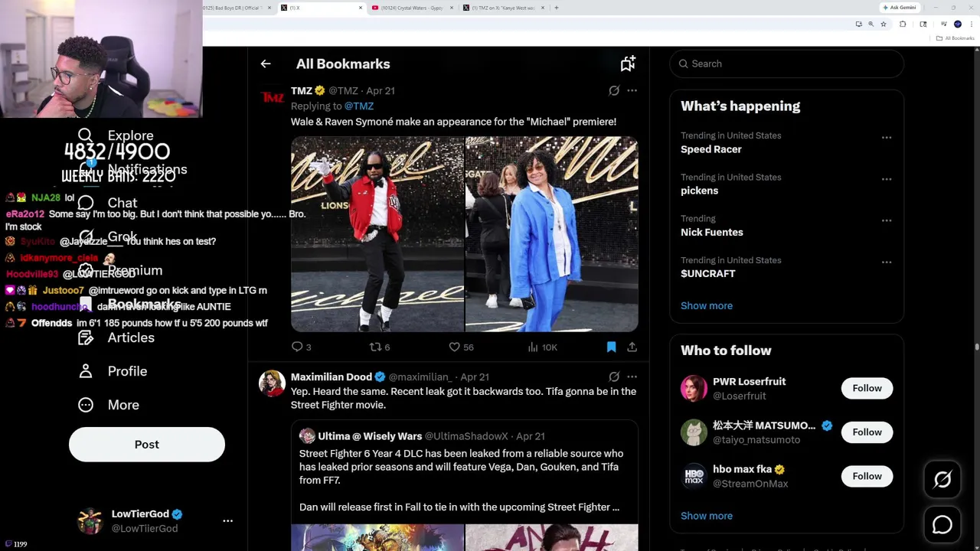
Task: Close the active X tab
Action: (361, 8)
